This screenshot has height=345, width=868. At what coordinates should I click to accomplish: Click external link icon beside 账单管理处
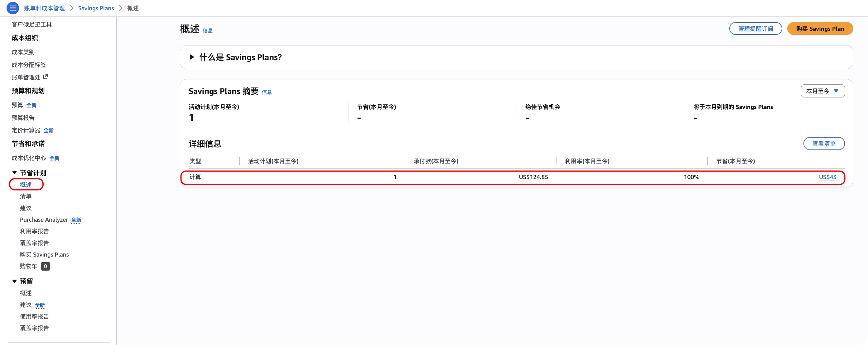(46, 76)
